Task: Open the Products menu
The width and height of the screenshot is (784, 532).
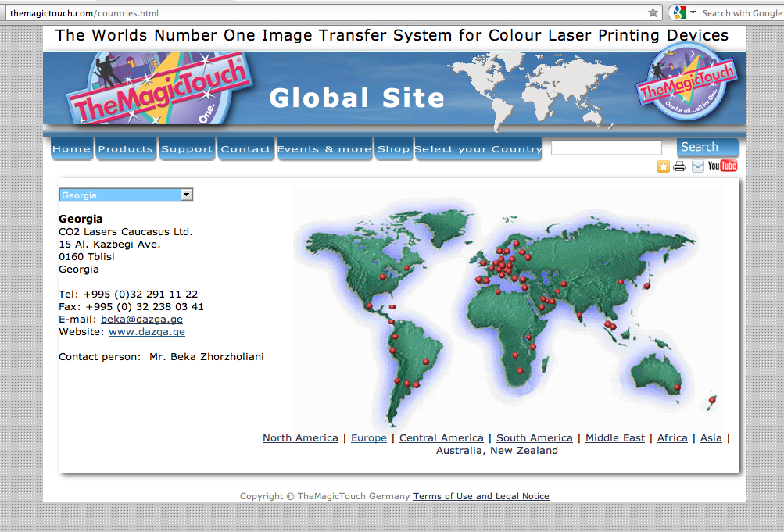Action: pos(126,149)
